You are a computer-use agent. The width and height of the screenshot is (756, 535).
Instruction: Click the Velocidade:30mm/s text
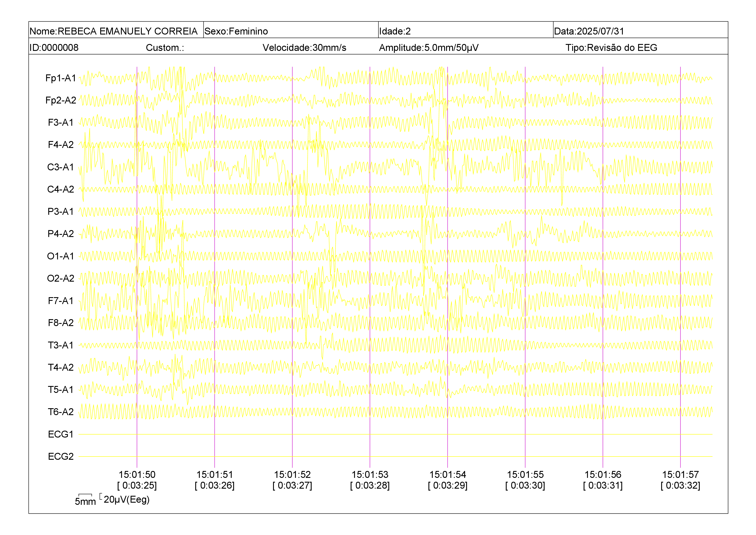coord(304,48)
